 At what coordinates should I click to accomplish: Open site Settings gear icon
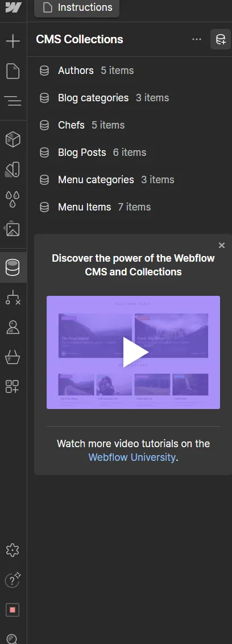coord(13,550)
